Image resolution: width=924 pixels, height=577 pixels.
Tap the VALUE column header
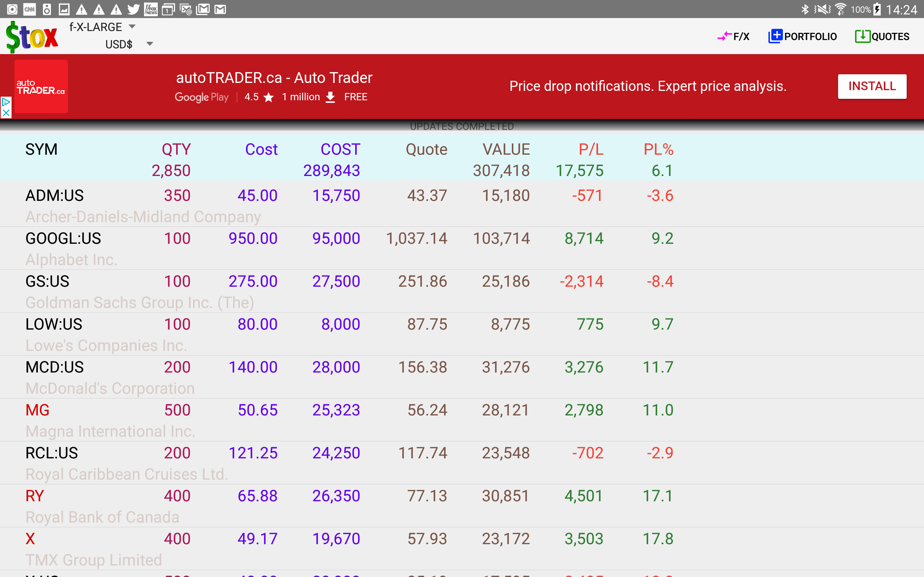[x=506, y=149]
